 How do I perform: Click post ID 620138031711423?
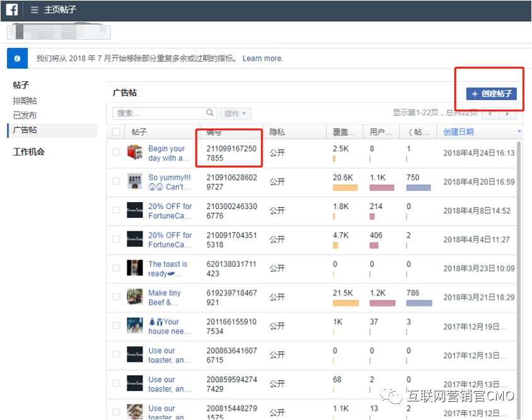(231, 269)
